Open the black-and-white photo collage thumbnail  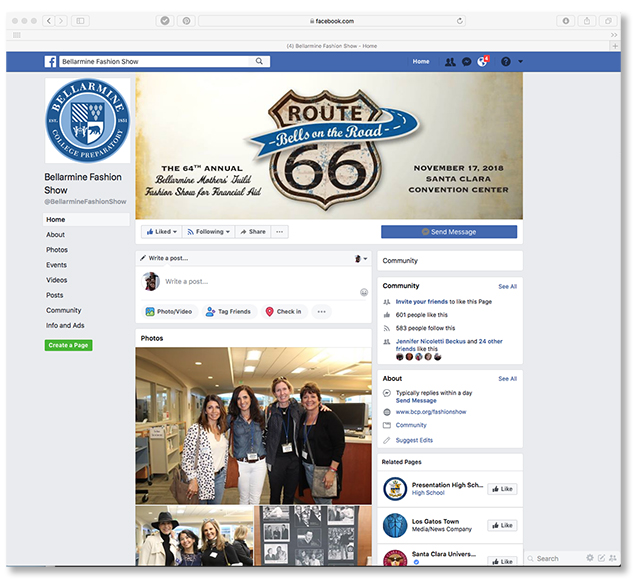click(313, 536)
